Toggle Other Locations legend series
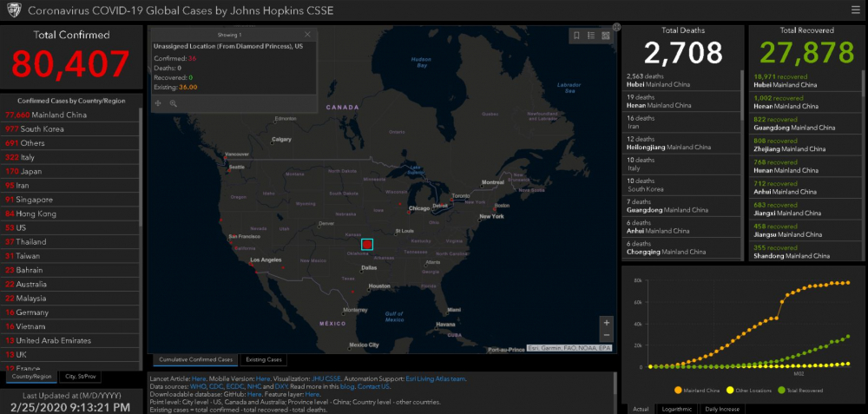Viewport: 868px width, 414px height. (751, 391)
